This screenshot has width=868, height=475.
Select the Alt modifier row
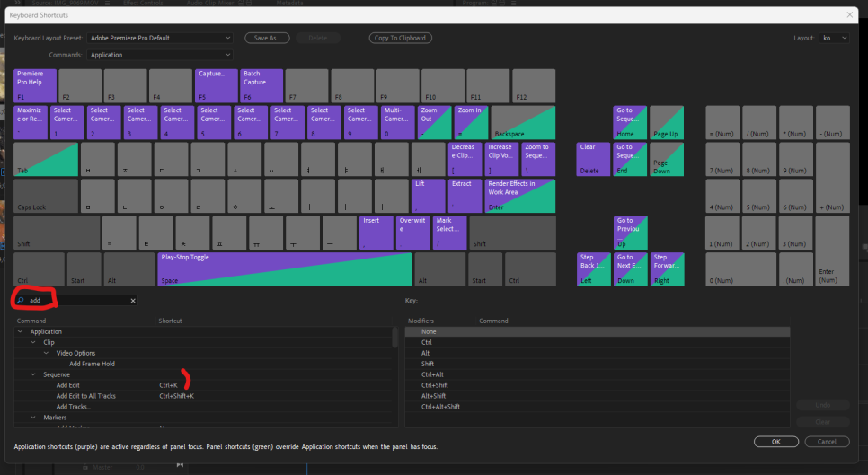598,353
